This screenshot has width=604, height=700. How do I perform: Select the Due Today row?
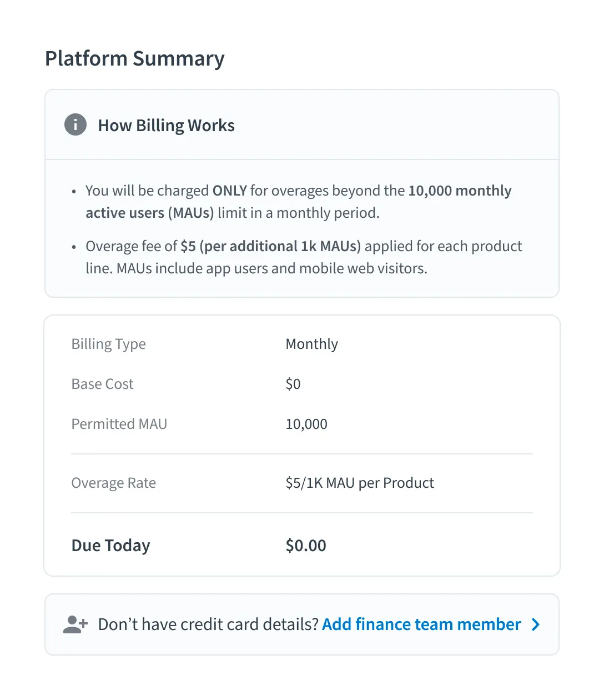point(302,545)
